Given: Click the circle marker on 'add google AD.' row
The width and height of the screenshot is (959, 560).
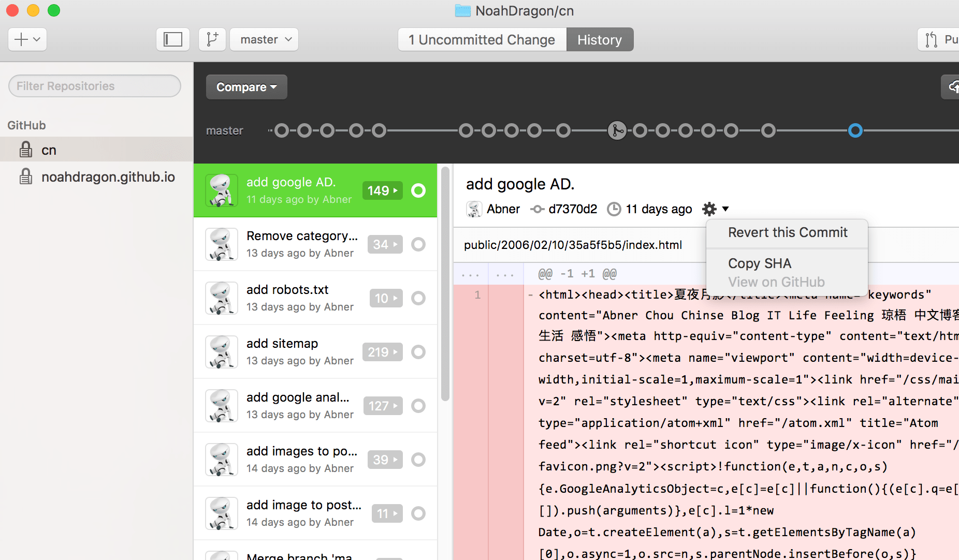Looking at the screenshot, I should coord(418,190).
